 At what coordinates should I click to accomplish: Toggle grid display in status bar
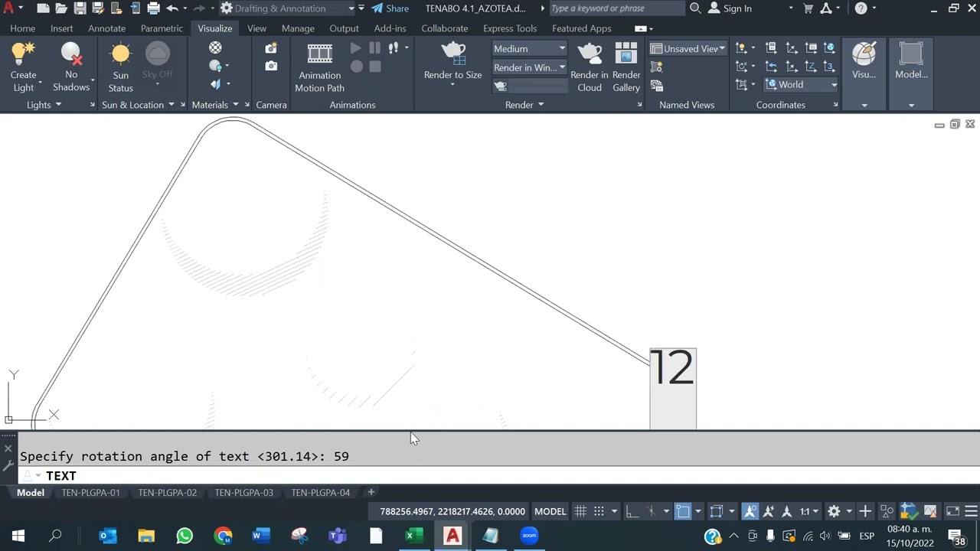click(x=580, y=511)
